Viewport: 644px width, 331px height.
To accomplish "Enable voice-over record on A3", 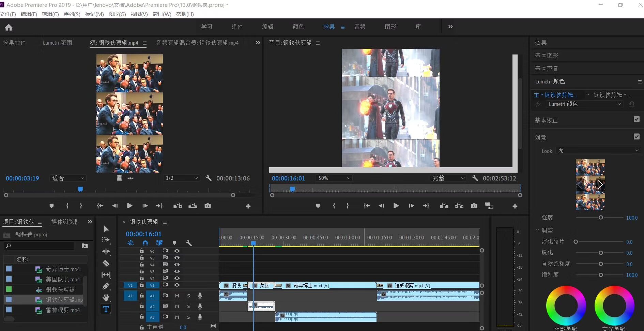I will tap(200, 317).
